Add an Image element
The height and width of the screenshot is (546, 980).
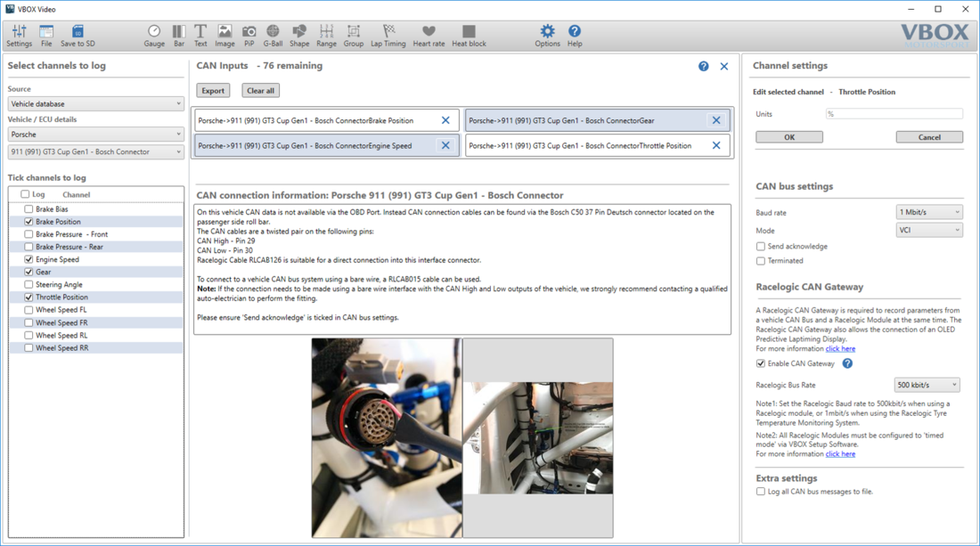pos(225,37)
